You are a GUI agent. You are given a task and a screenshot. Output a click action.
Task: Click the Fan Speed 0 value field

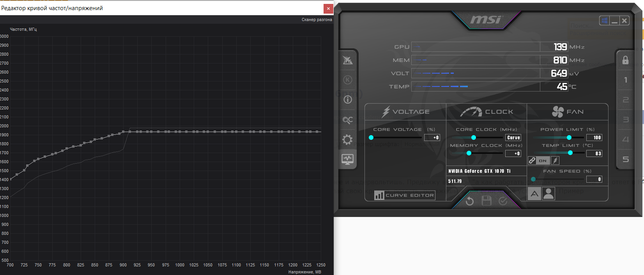pyautogui.click(x=594, y=179)
